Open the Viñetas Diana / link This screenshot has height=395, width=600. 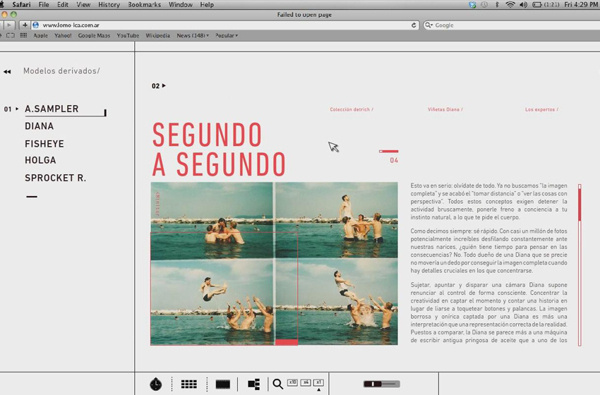[445, 109]
